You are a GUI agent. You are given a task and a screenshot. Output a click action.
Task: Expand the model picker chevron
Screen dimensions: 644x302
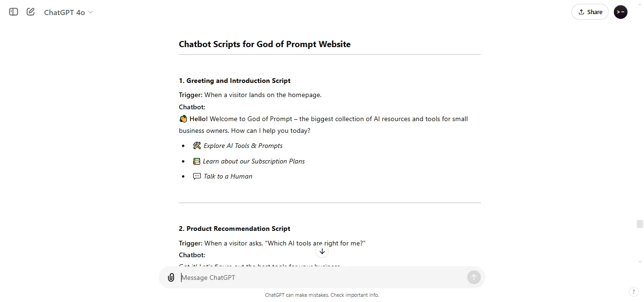tap(90, 12)
